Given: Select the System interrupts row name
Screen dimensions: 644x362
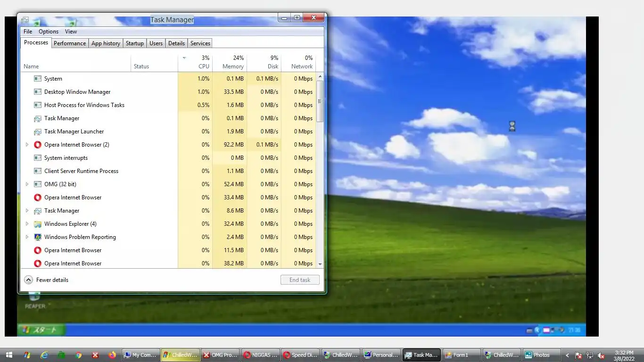Looking at the screenshot, I should pos(66,158).
